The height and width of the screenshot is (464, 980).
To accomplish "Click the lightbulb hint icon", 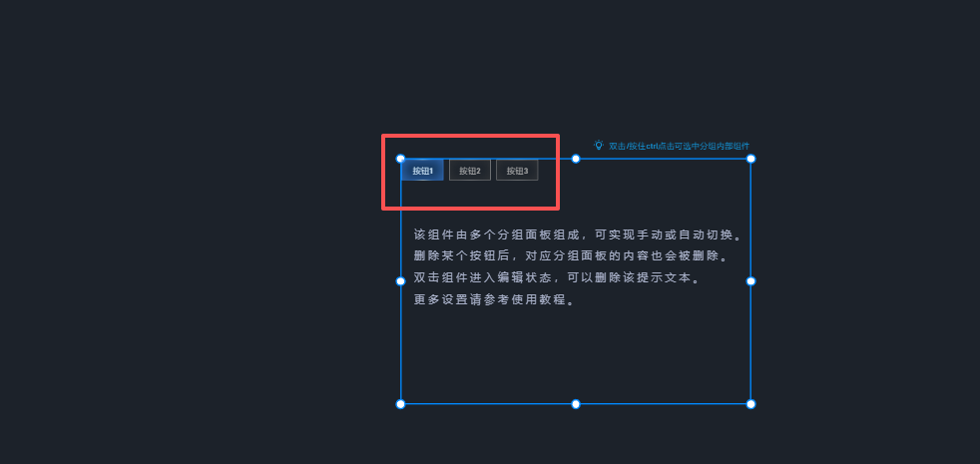I will [x=599, y=145].
